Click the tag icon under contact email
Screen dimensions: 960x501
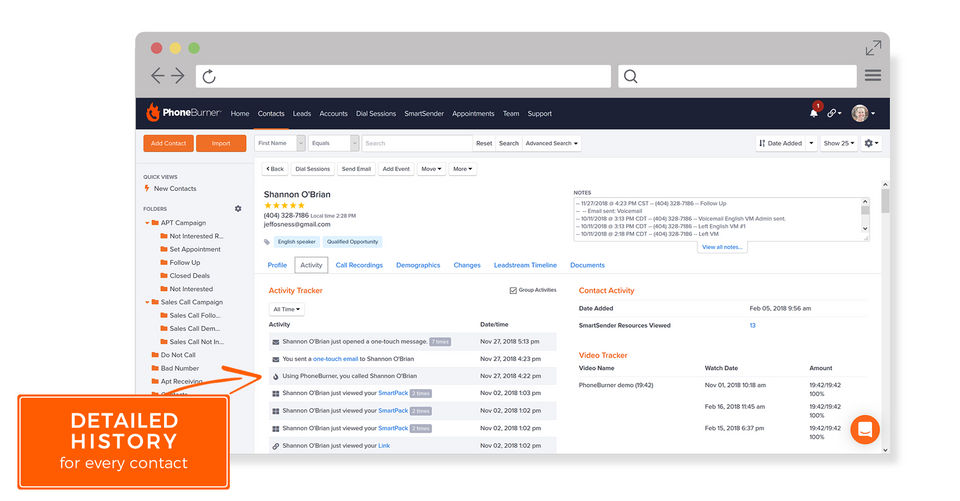pos(267,242)
